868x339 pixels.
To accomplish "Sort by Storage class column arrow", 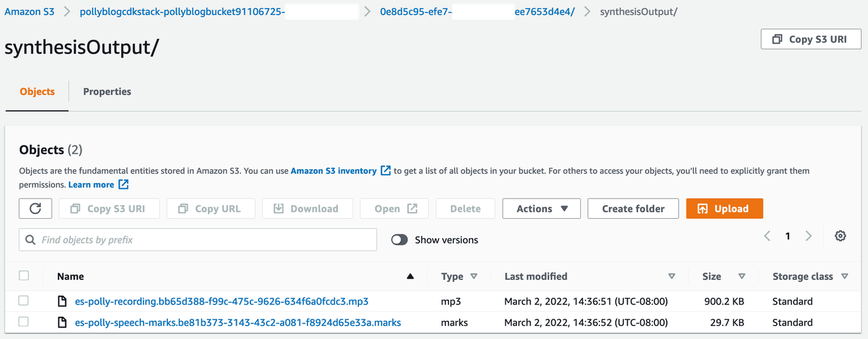I will pyautogui.click(x=845, y=276).
